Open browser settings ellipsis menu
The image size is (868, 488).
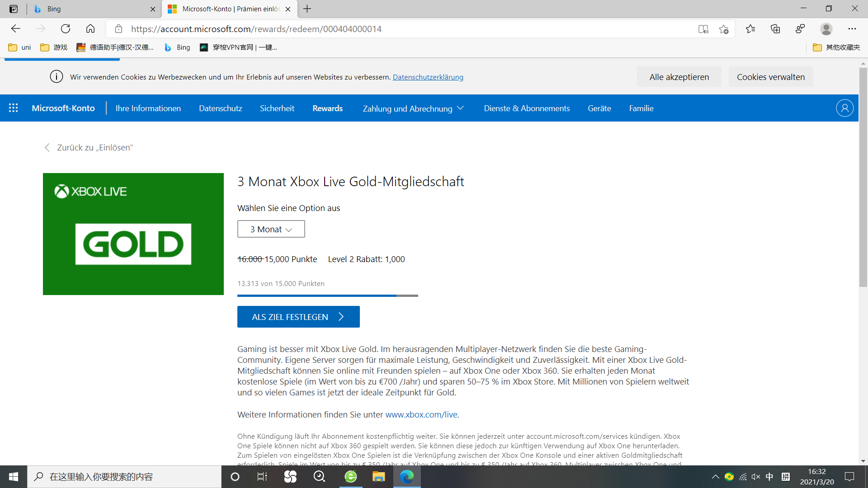[852, 29]
